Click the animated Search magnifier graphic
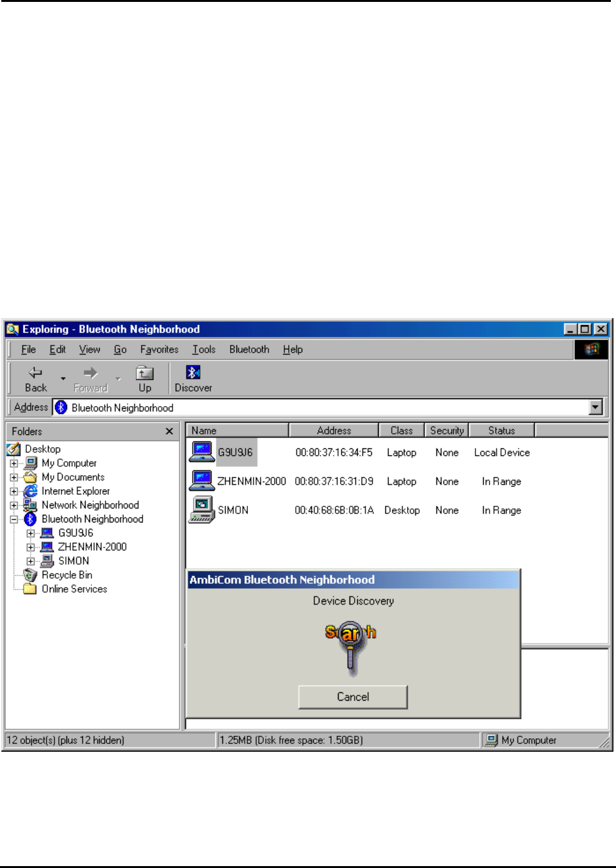This screenshot has height=868, width=616. [351, 648]
